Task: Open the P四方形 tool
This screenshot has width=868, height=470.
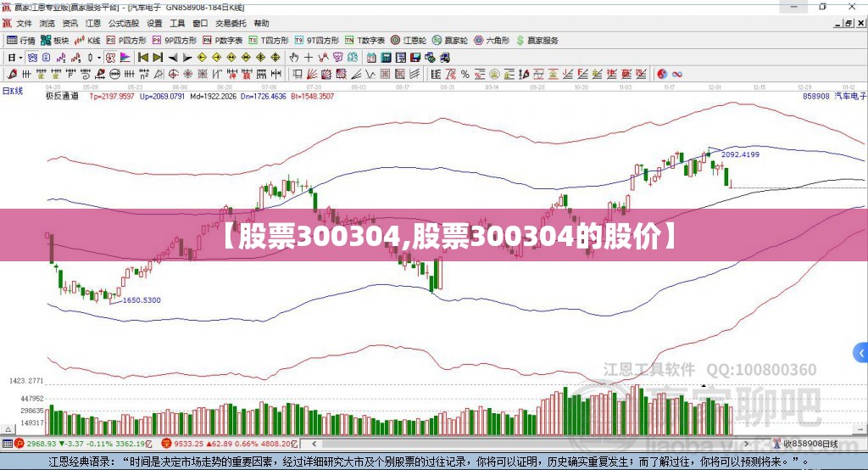Action: click(126, 41)
